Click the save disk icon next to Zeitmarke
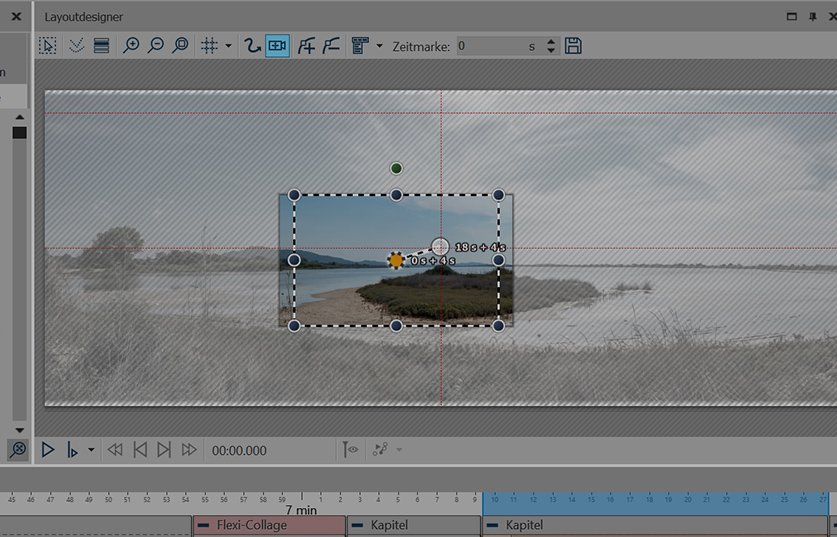The width and height of the screenshot is (837, 537). pos(573,46)
